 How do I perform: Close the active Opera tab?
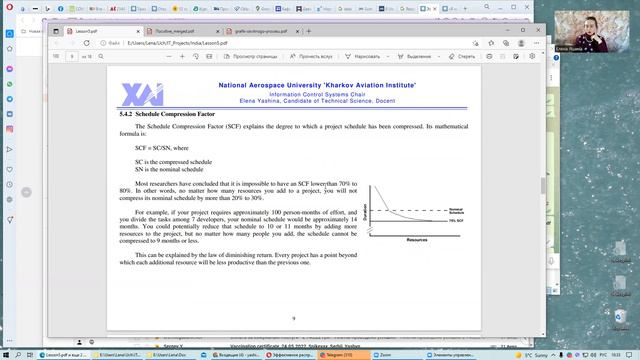pyautogui.click(x=435, y=8)
